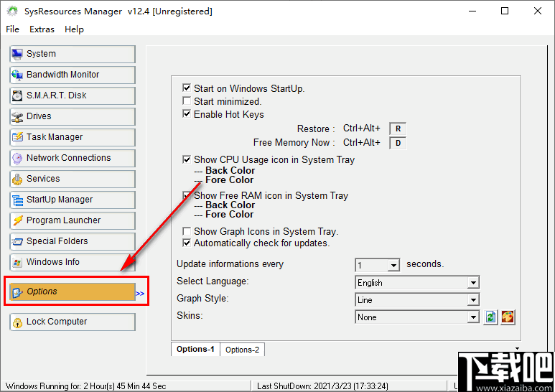Image resolution: width=555 pixels, height=392 pixels.
Task: Click the SysResources Manager title bar icon
Action: tap(12, 11)
